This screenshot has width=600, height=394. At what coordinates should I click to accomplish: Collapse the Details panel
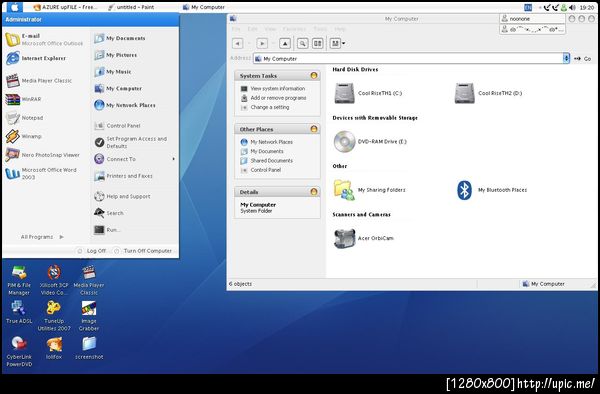coord(314,192)
